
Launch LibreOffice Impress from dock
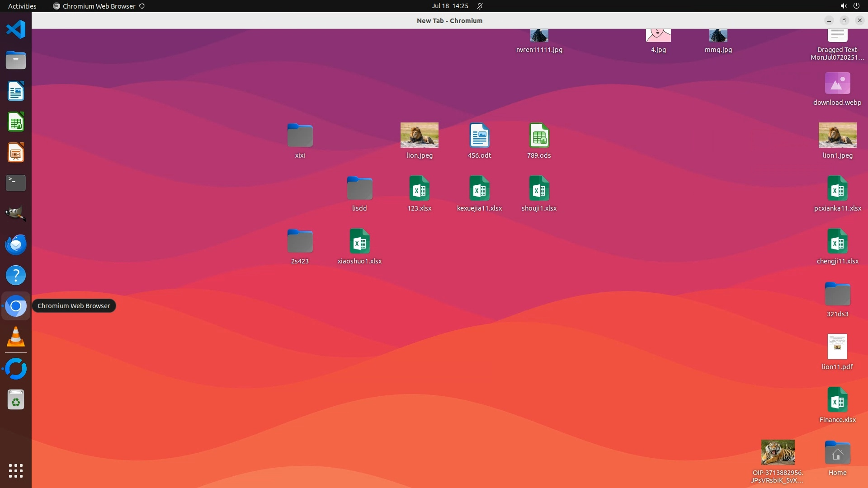(x=16, y=153)
